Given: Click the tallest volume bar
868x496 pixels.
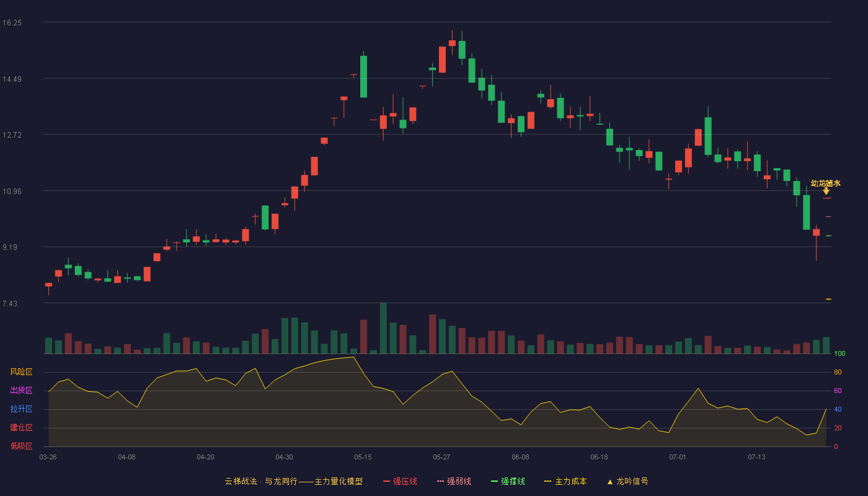Looking at the screenshot, I should tap(383, 328).
